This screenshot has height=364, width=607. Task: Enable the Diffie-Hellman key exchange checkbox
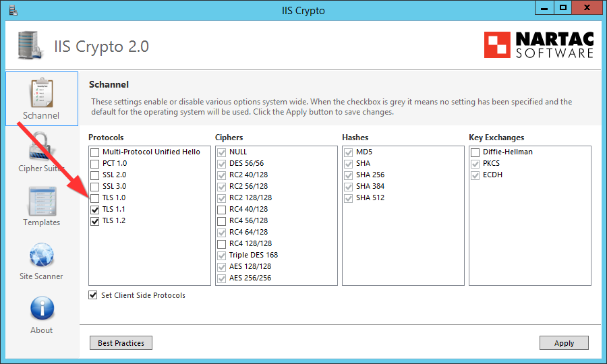pos(475,152)
